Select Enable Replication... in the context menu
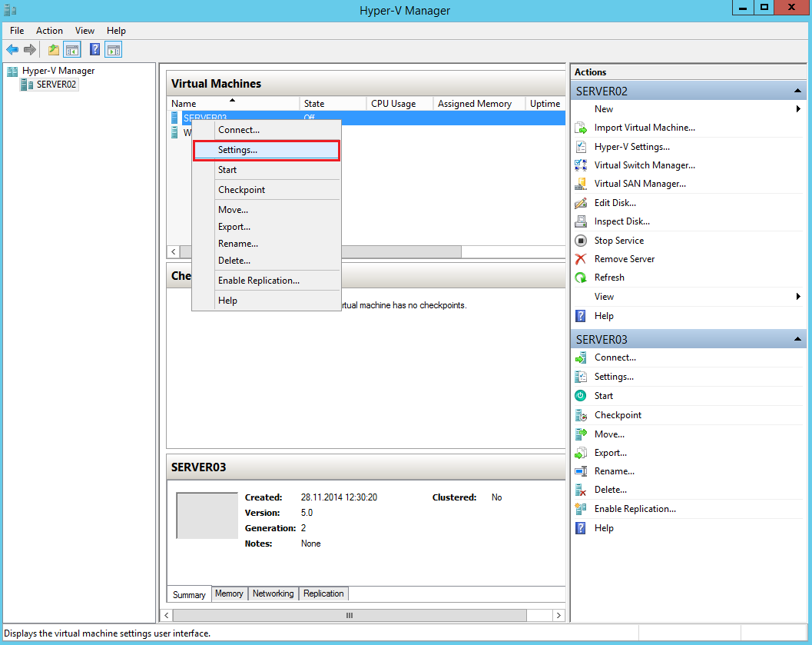 (x=267, y=281)
